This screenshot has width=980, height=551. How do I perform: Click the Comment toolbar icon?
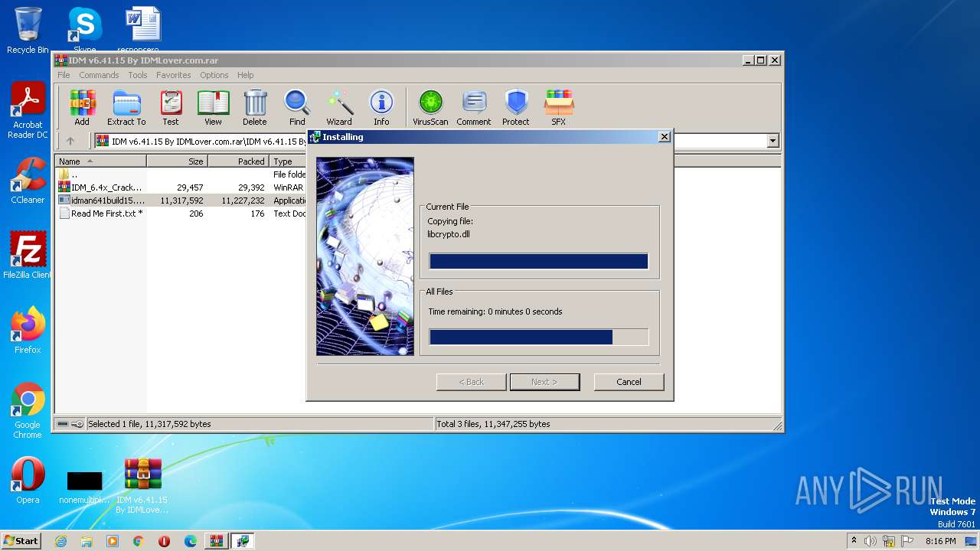click(x=474, y=108)
